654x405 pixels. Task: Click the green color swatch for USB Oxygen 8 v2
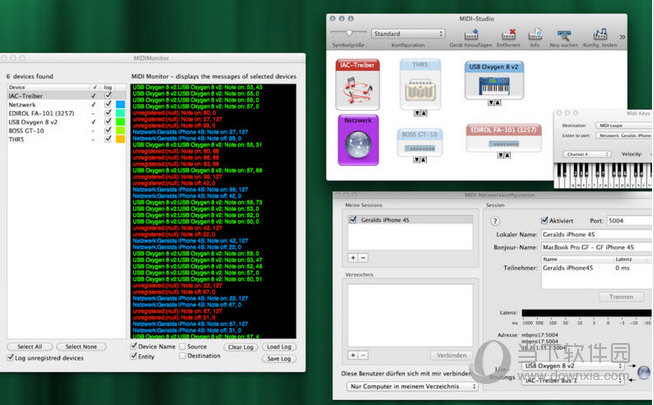[120, 122]
